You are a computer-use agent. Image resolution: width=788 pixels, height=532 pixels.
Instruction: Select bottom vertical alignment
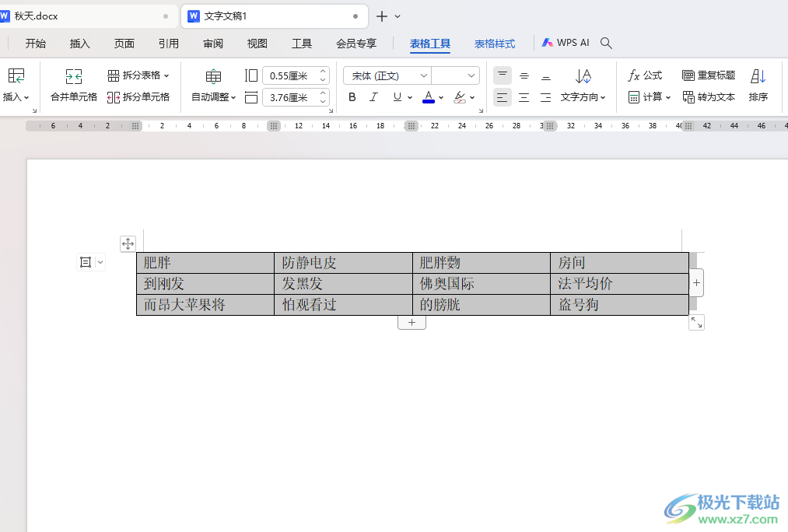546,76
